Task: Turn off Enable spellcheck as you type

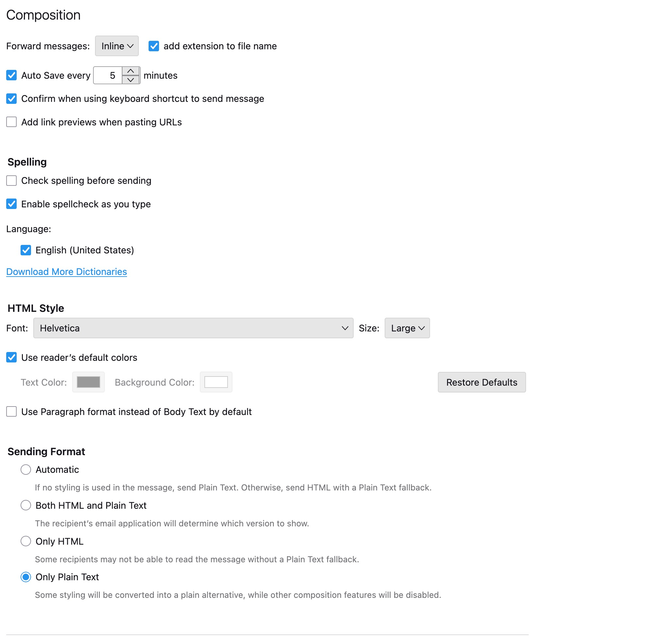Action: point(12,204)
